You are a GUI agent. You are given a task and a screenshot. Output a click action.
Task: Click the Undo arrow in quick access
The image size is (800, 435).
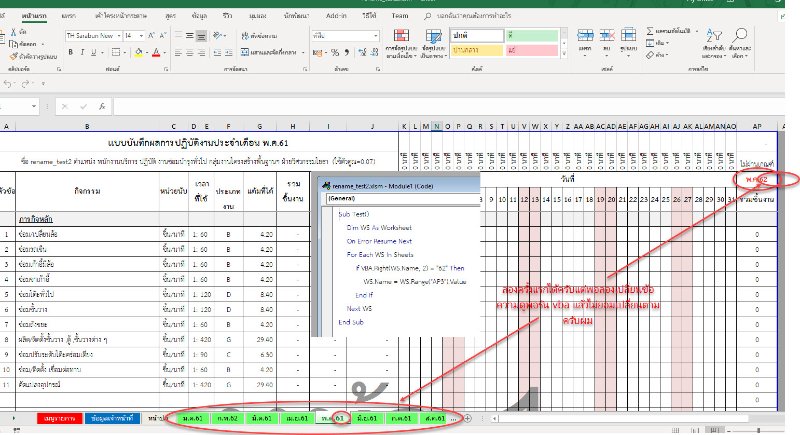(10, 83)
